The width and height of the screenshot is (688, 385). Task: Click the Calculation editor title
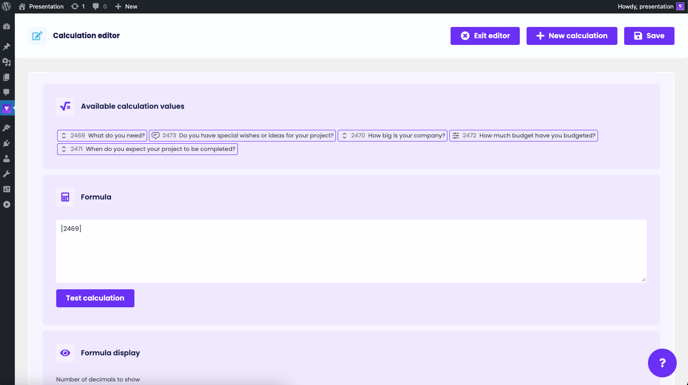coord(86,36)
